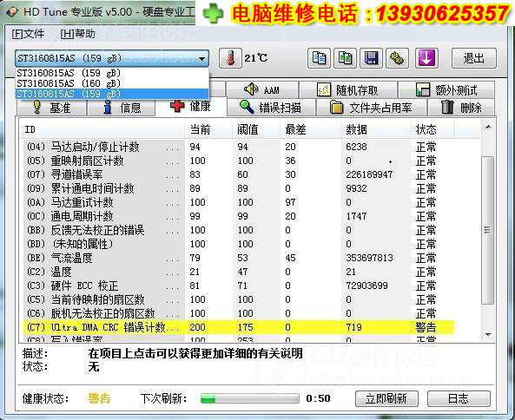Click the 立即刷新 button
515x420 pixels.
point(386,398)
